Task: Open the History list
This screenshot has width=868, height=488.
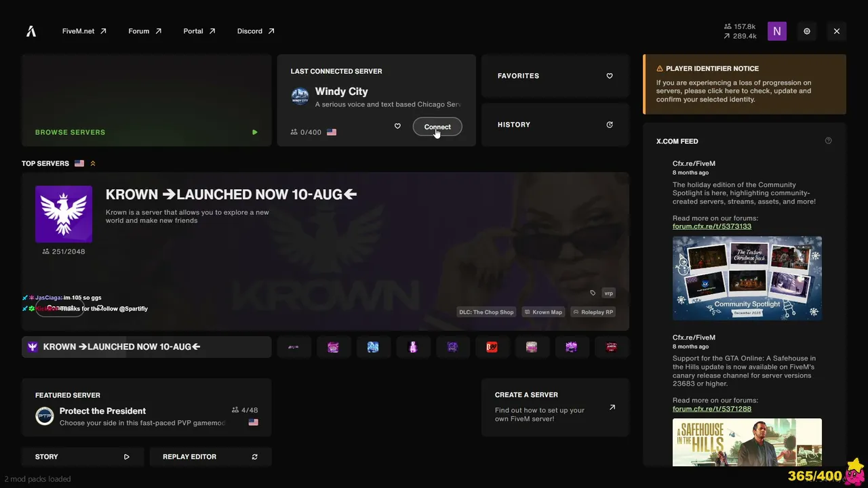Action: 555,125
